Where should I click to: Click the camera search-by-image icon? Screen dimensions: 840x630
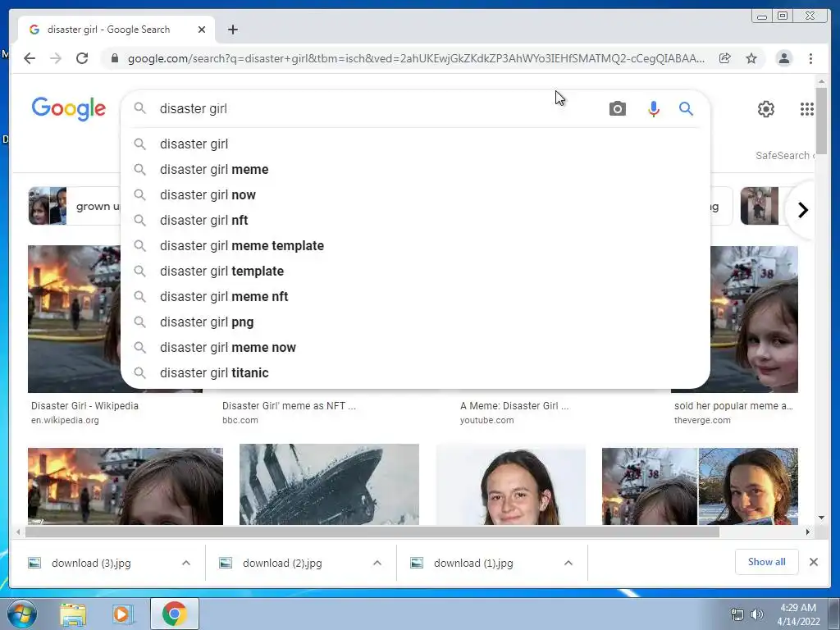617,109
